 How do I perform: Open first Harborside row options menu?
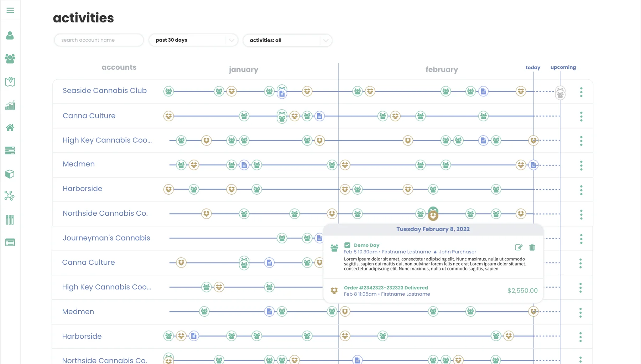pyautogui.click(x=581, y=190)
